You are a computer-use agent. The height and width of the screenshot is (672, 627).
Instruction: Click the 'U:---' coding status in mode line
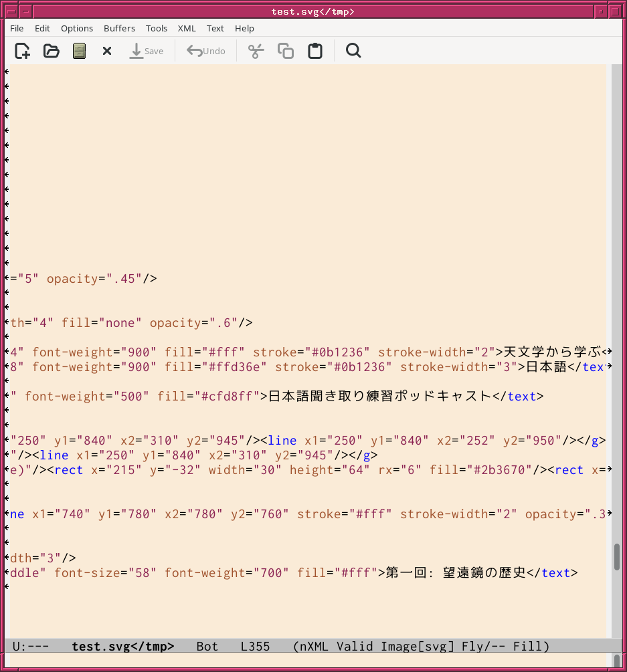(31, 647)
